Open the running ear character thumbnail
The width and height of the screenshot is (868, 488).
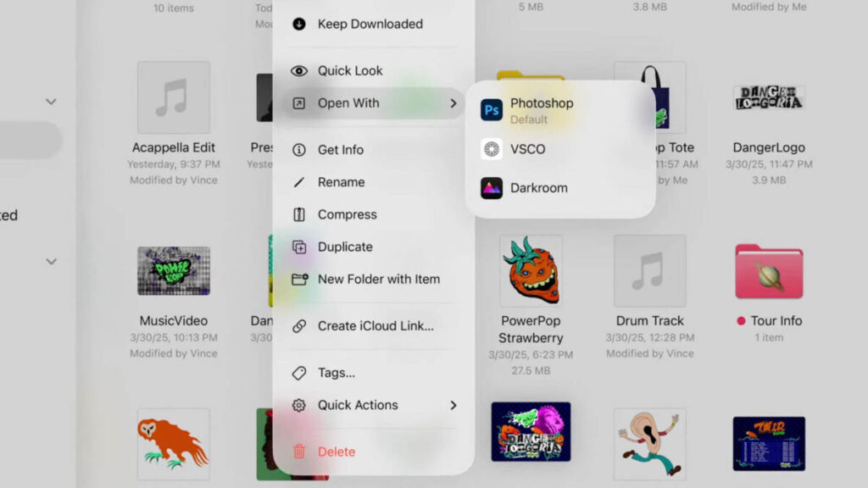click(x=650, y=444)
